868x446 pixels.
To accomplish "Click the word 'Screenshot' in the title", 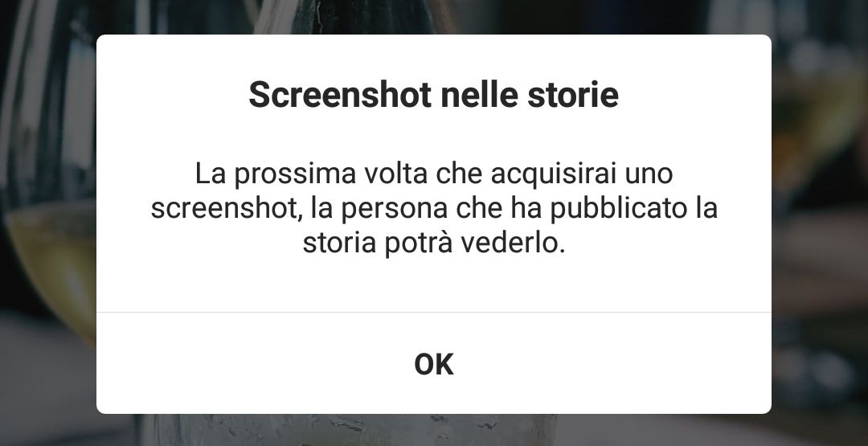I will (x=340, y=95).
